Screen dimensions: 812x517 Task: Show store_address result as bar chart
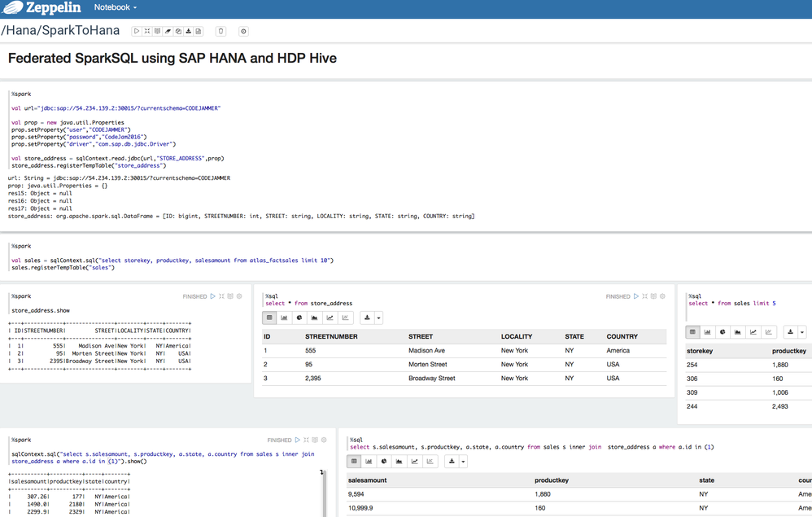click(285, 318)
